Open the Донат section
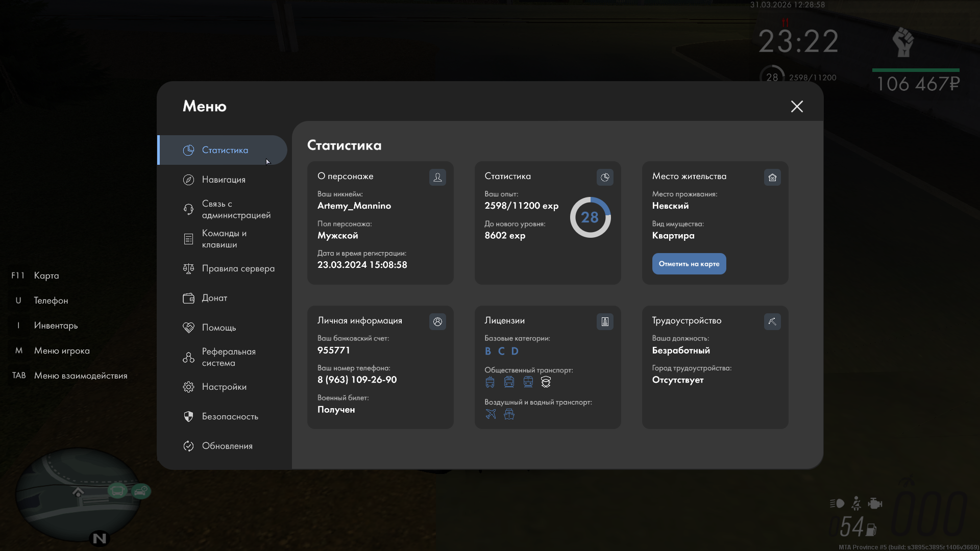The image size is (980, 551). [x=214, y=298]
